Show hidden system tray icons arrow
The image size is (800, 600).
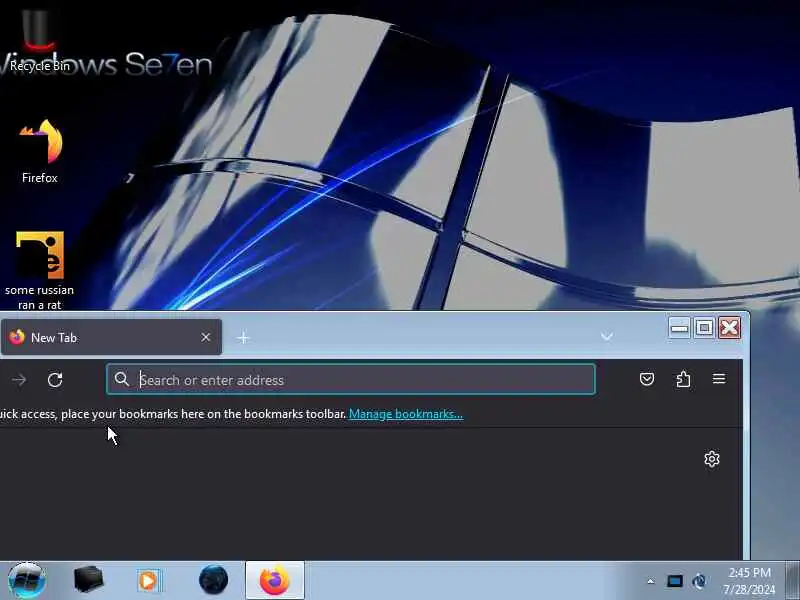coord(651,581)
